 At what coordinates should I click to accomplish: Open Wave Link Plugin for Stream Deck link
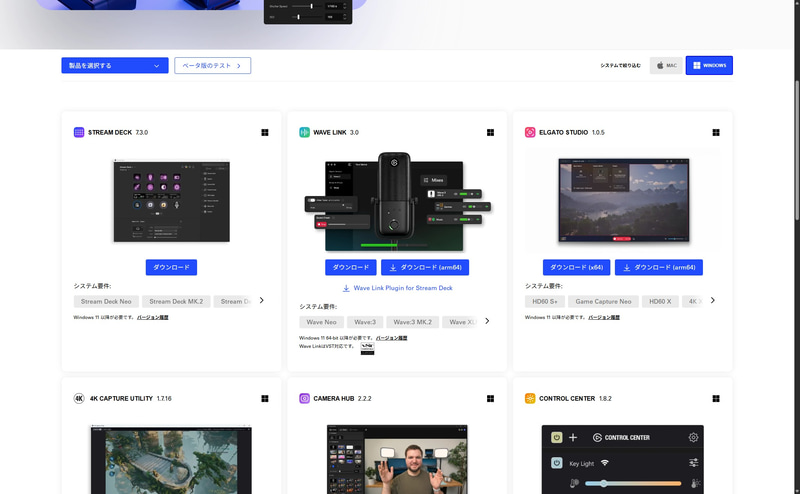tap(397, 288)
